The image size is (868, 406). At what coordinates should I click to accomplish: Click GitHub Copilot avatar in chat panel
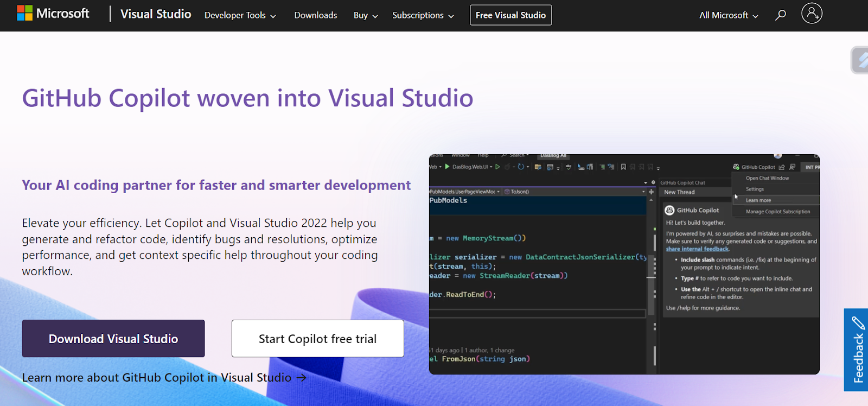[669, 210]
